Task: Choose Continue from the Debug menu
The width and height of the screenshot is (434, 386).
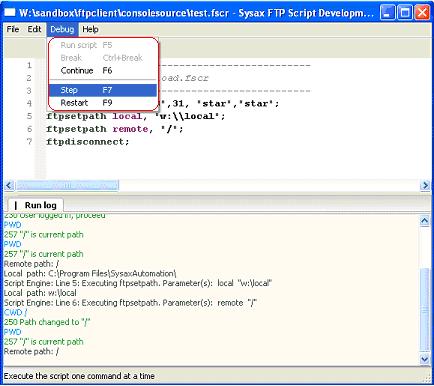Action: (x=103, y=71)
